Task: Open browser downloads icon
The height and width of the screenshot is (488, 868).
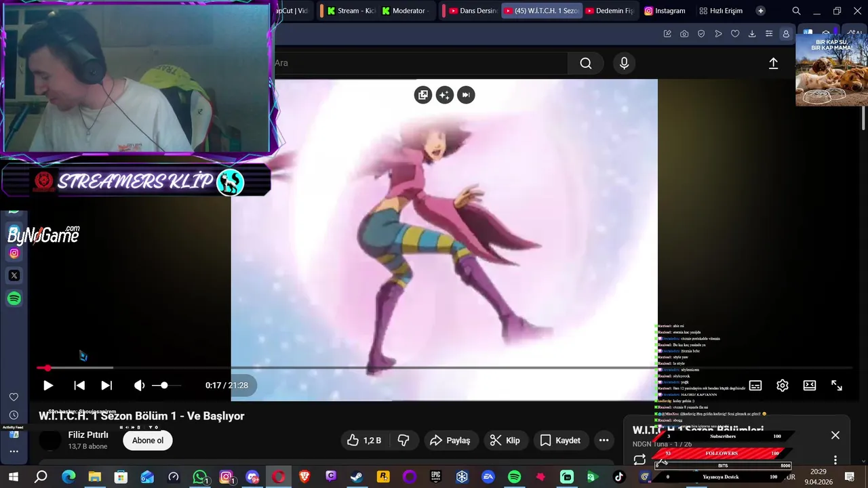Action: (x=752, y=34)
